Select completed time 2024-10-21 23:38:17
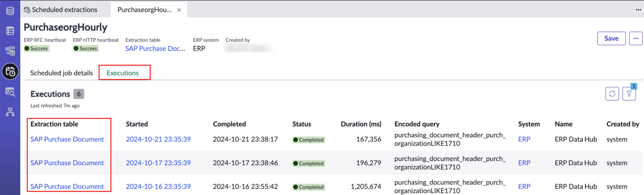 245,139
